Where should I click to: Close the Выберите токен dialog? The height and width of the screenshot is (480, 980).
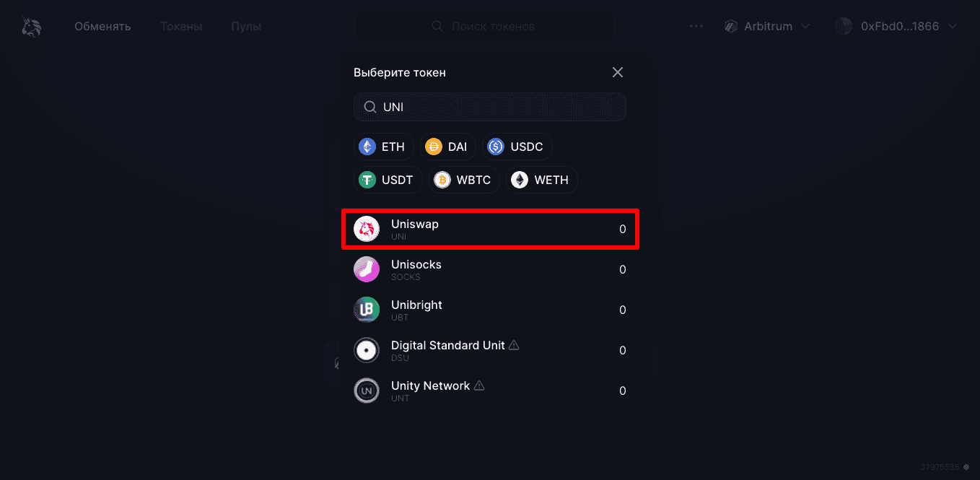coord(618,72)
